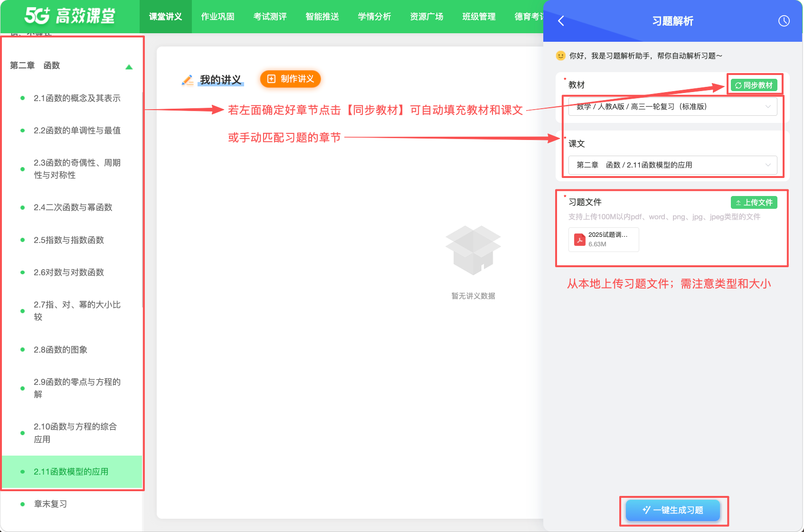Open the 教材 dropdown selector
Viewport: 804px width, 532px height.
tap(672, 107)
